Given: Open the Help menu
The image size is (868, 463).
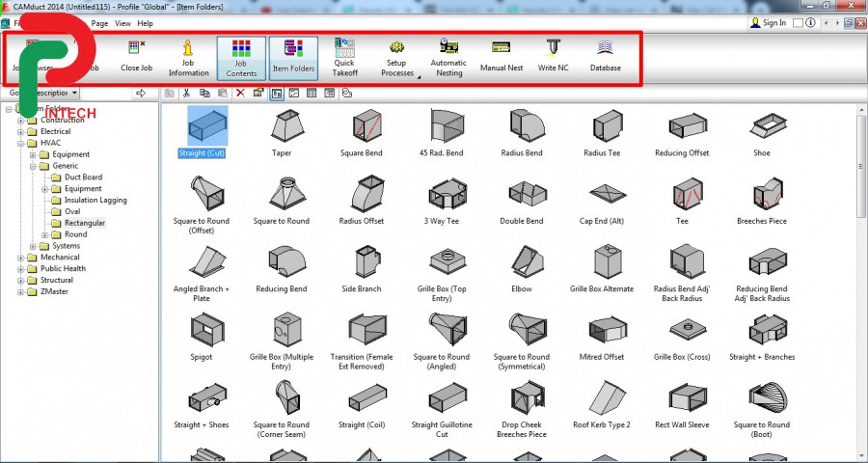Looking at the screenshot, I should (145, 23).
